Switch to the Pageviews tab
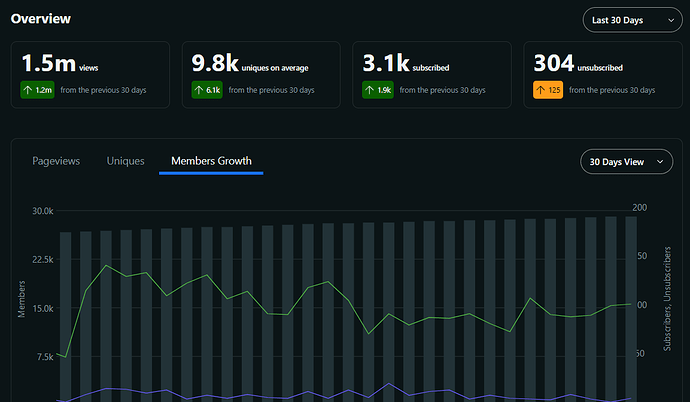Viewport: 690px width, 402px height. [56, 161]
